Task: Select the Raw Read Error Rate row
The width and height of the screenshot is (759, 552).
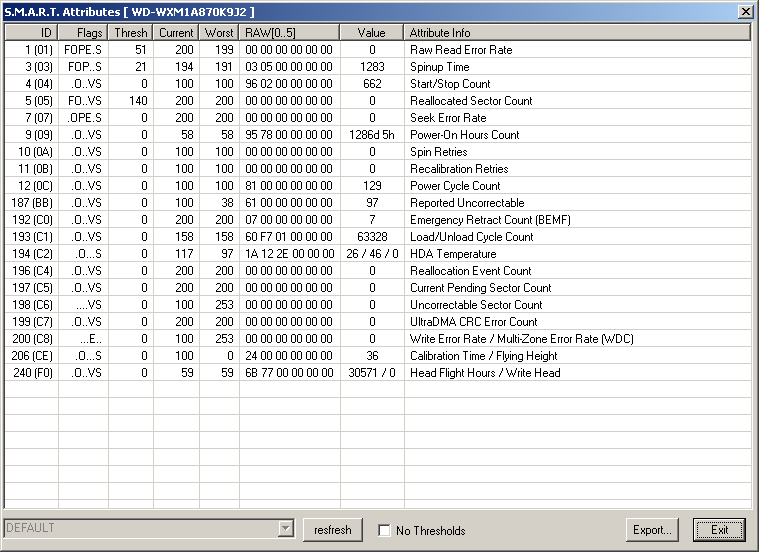Action: 460,50
